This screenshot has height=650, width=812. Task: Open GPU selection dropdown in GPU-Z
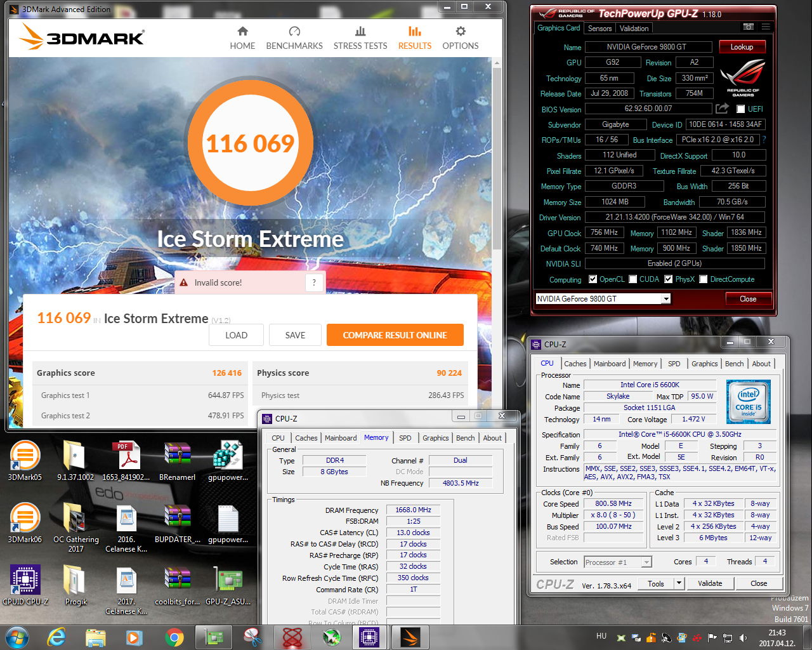click(666, 299)
